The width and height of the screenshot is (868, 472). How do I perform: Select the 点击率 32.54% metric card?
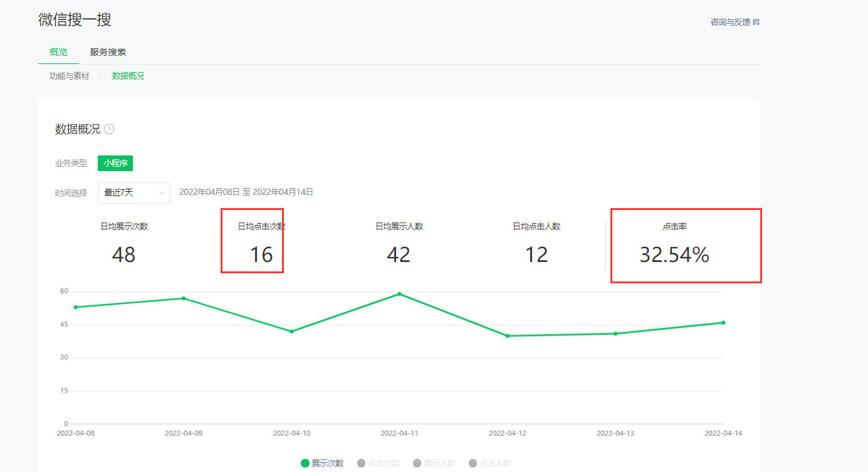(674, 243)
